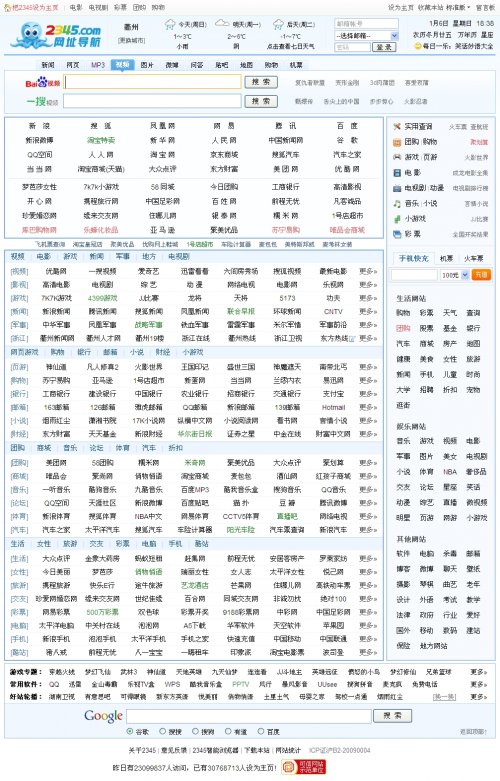Open the 实用查询 tools icon in sidebar

[x=397, y=127]
